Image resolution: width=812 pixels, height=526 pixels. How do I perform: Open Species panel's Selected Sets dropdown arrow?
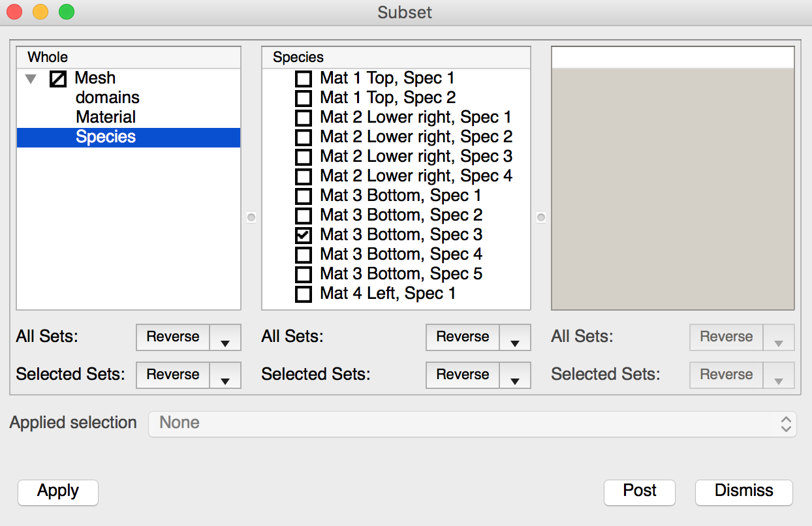pyautogui.click(x=515, y=375)
